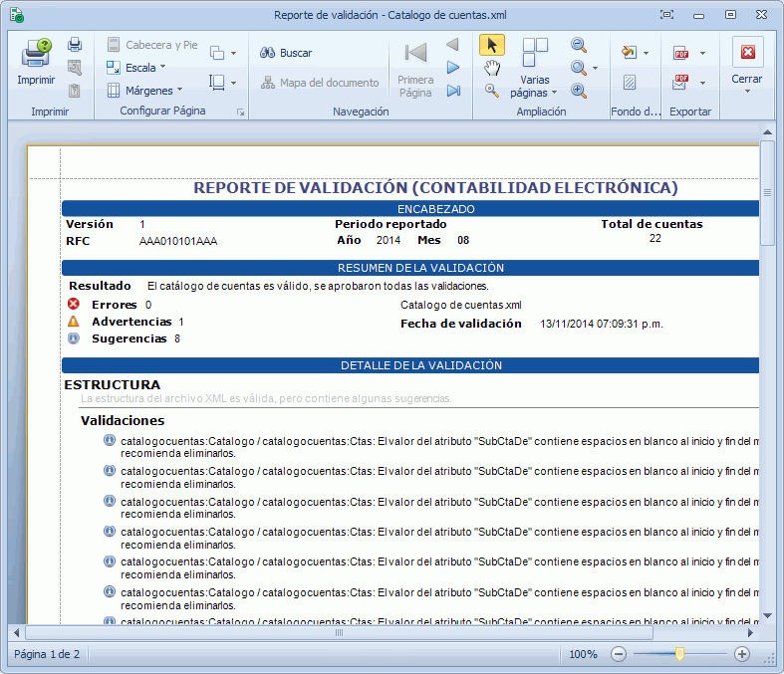Click horizontal scrollbar right arrow
The height and width of the screenshot is (674, 784).
click(x=750, y=633)
